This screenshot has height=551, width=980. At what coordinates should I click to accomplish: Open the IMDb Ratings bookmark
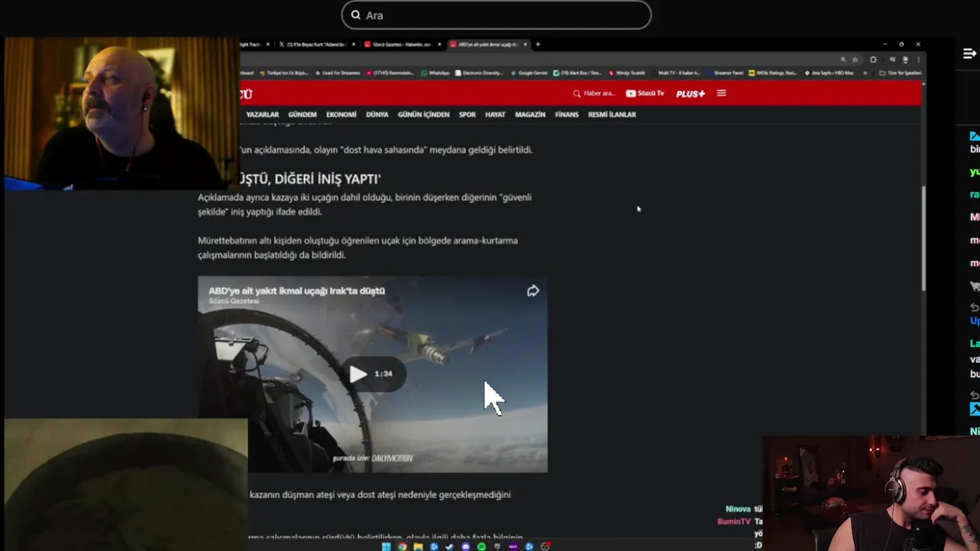pyautogui.click(x=773, y=73)
